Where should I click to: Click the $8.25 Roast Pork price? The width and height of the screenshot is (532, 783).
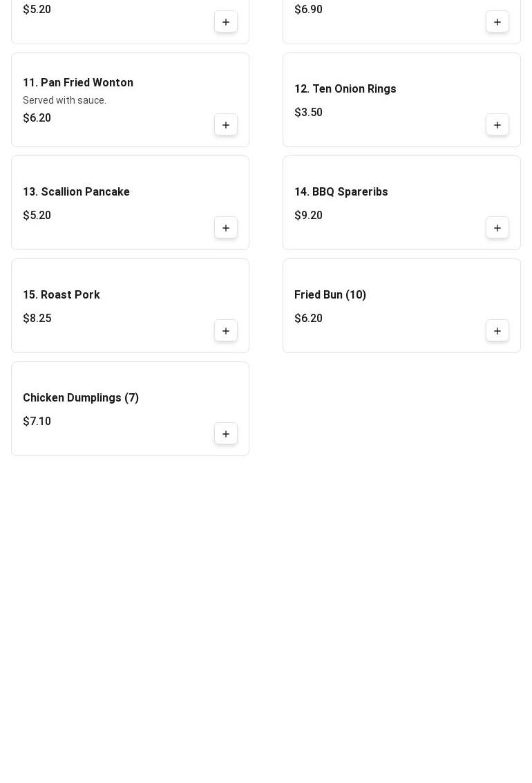click(37, 319)
